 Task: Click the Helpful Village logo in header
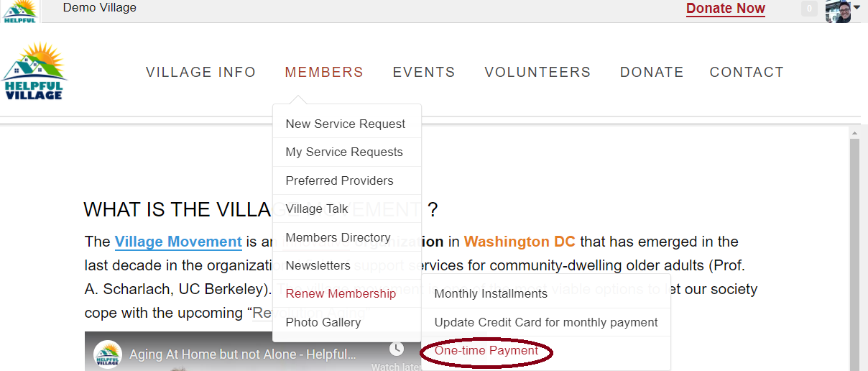(34, 71)
